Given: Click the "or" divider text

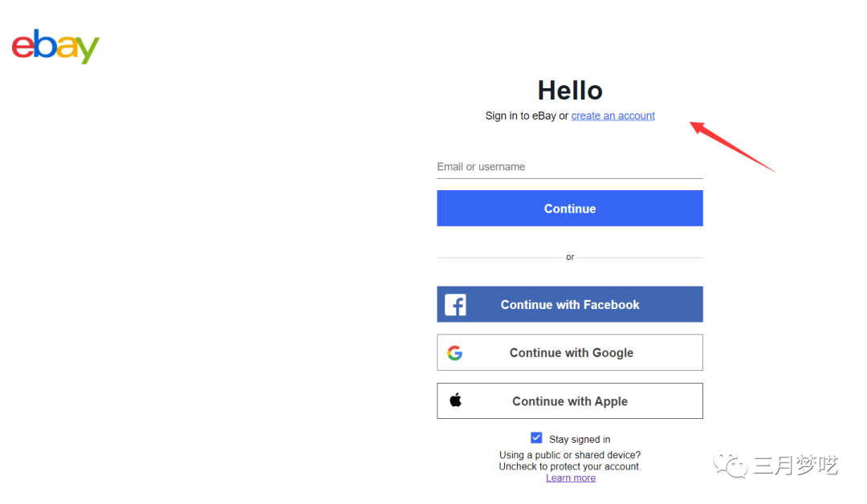Looking at the screenshot, I should (570, 258).
